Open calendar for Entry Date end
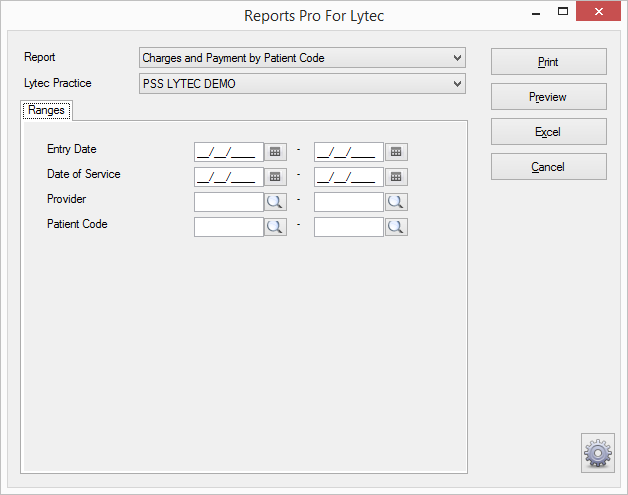This screenshot has width=628, height=495. point(396,152)
